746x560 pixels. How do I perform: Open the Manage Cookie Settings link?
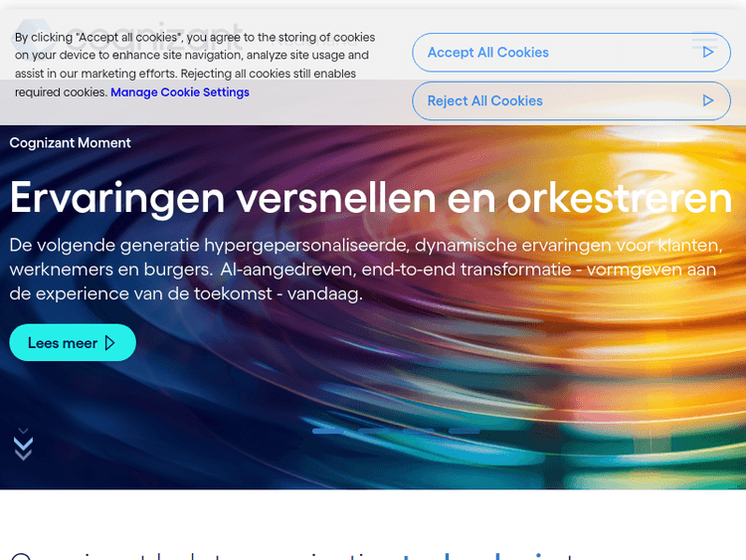coord(180,93)
